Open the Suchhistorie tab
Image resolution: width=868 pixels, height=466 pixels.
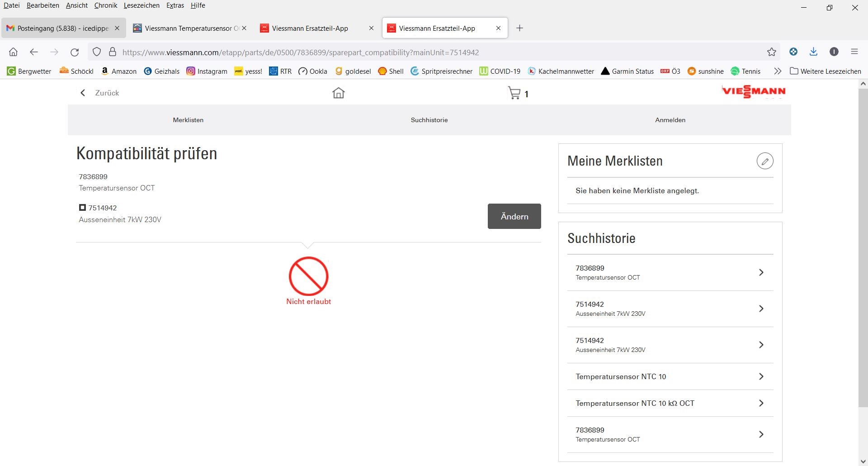point(429,120)
